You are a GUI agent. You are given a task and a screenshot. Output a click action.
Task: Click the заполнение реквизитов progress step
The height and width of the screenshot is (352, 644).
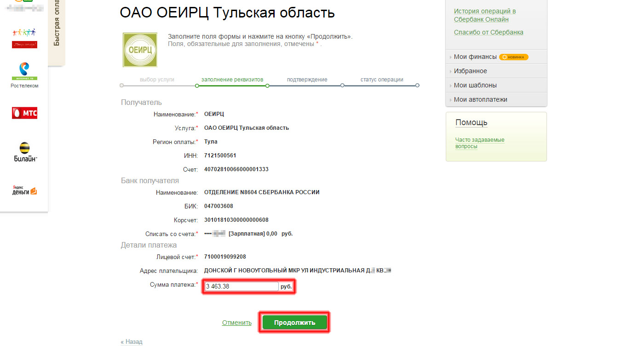(232, 80)
